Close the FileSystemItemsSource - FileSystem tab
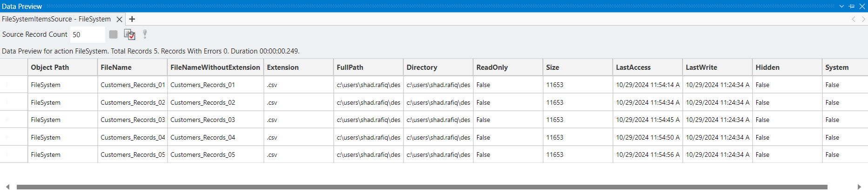Viewport: 868px width, 195px height. pyautogui.click(x=120, y=19)
